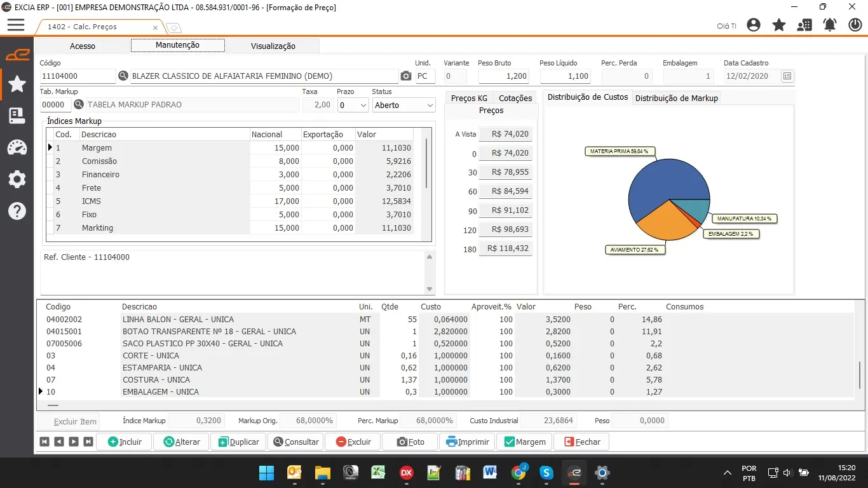
Task: Open the hamburger main menu
Action: (16, 25)
